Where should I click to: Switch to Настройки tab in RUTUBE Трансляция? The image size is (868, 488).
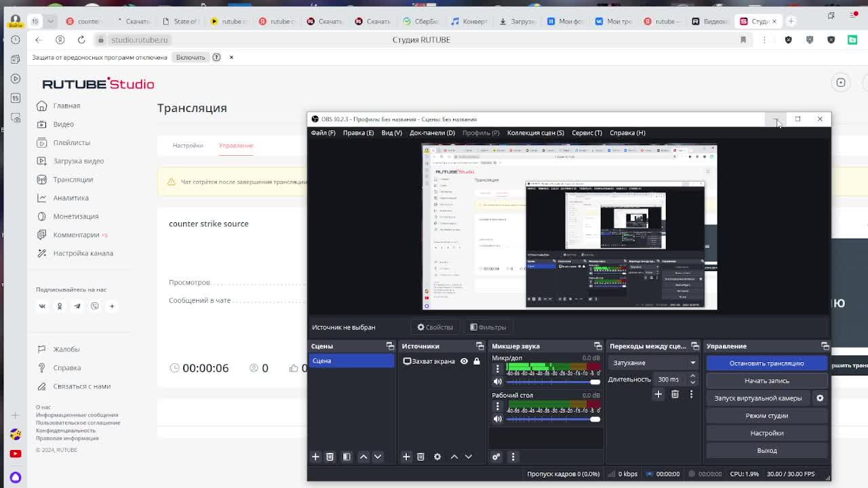pyautogui.click(x=188, y=146)
